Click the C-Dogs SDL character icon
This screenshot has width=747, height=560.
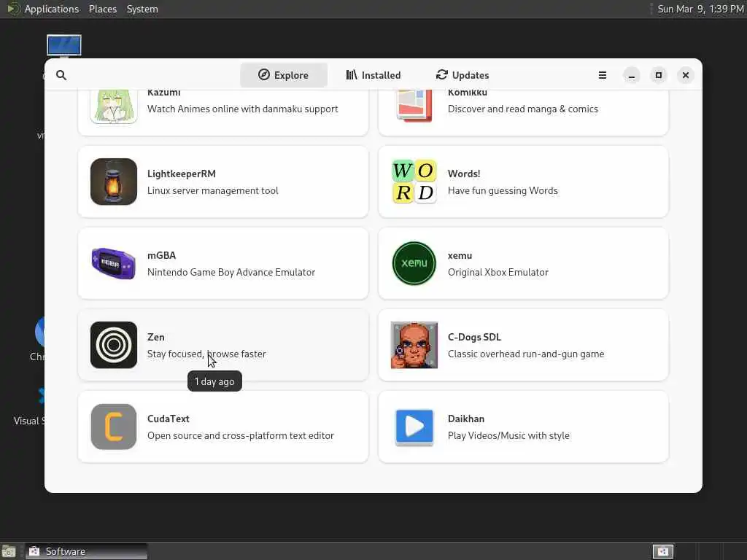pyautogui.click(x=414, y=345)
